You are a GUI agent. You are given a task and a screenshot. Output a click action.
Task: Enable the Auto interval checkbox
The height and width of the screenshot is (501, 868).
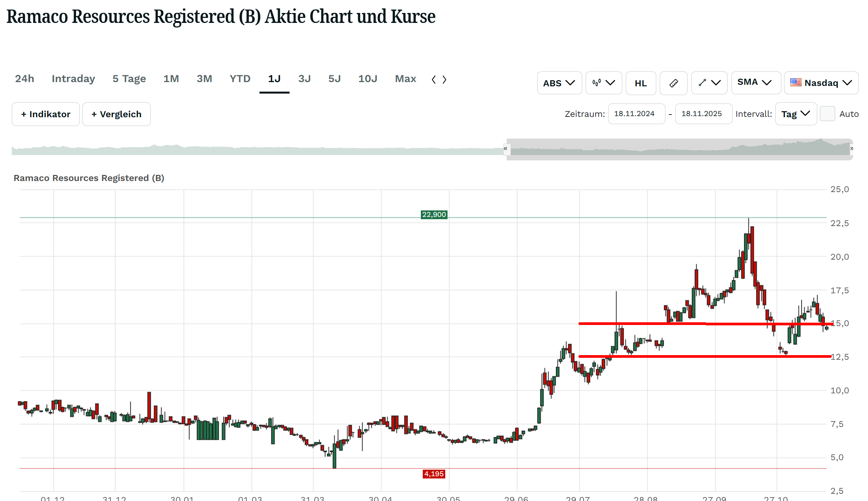pos(827,114)
